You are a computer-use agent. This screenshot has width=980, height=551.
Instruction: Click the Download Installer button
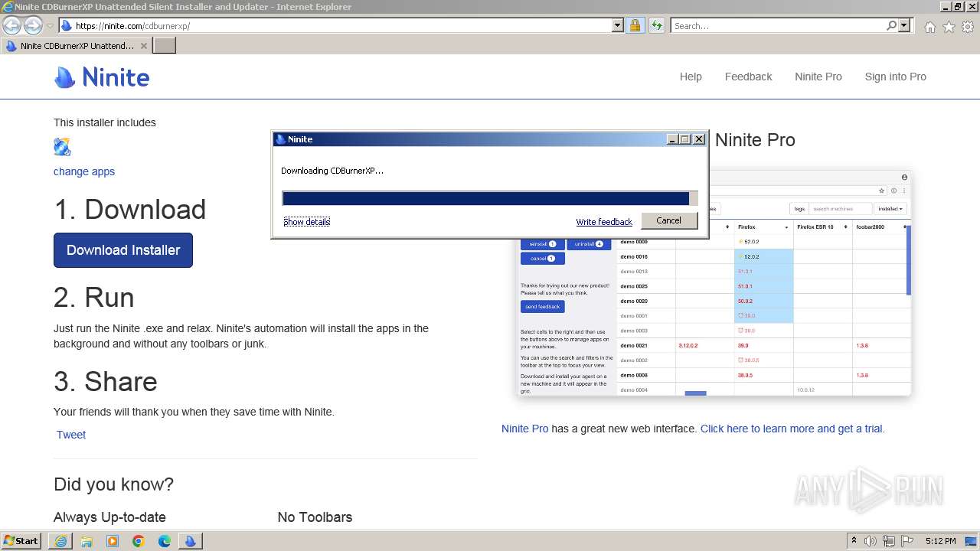point(123,250)
